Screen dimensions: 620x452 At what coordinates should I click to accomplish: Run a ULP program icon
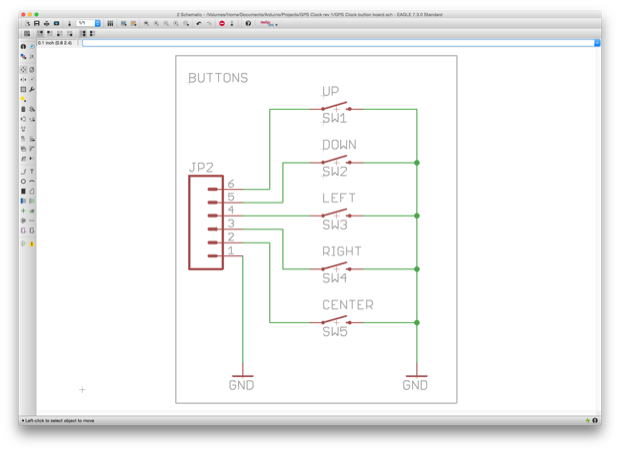point(134,24)
